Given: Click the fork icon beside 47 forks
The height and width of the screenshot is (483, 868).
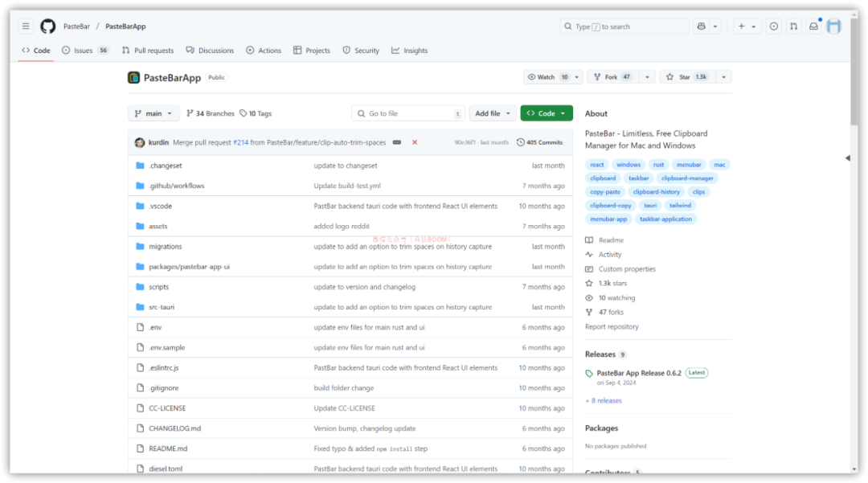Looking at the screenshot, I should (589, 312).
